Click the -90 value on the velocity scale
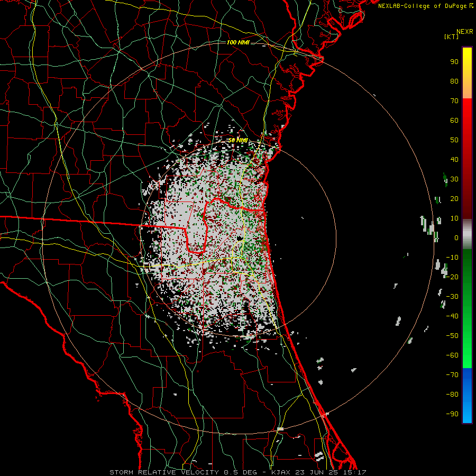 tap(452, 414)
